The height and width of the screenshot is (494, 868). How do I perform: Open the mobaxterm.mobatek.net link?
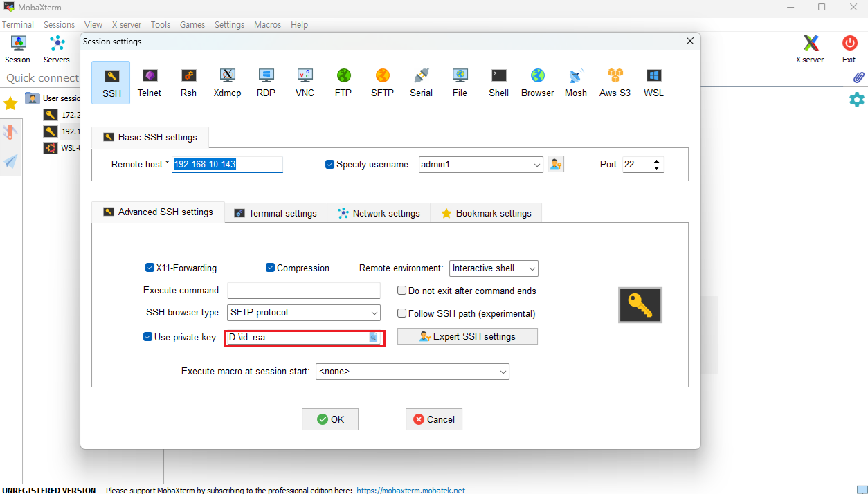click(x=410, y=490)
